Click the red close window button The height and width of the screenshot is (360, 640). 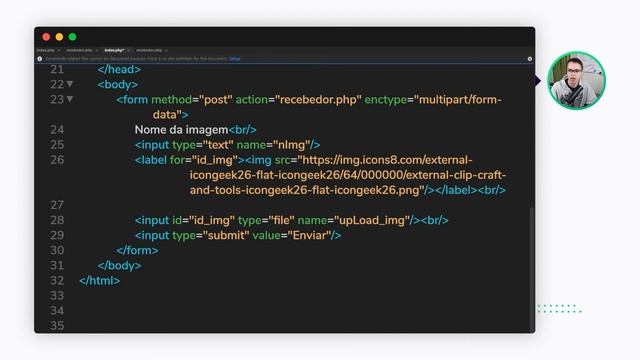tap(46, 37)
